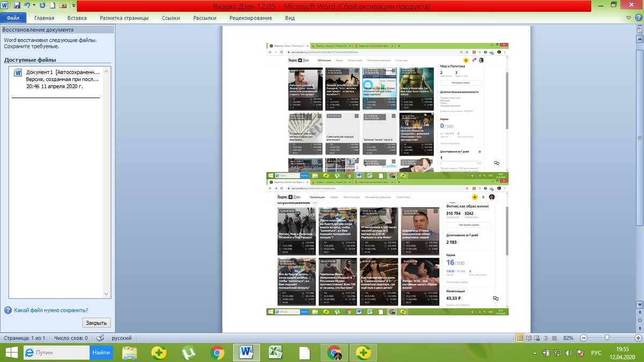Open the undo history dropdown arrow

(33, 5)
